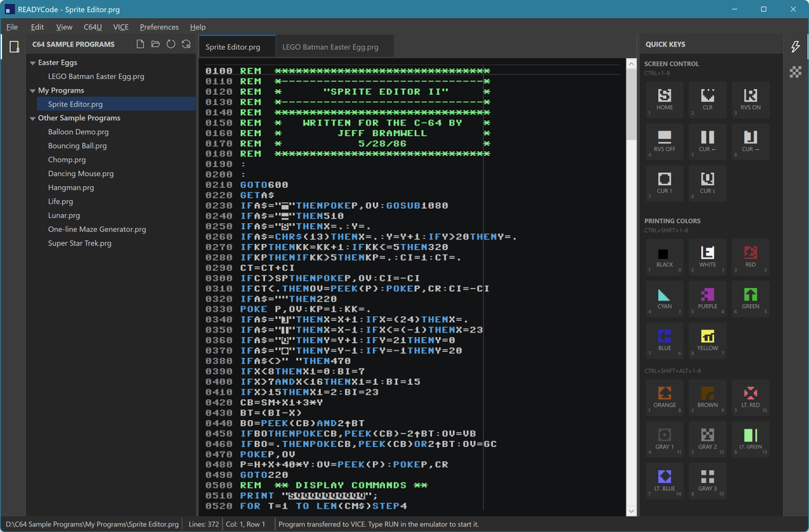
Task: Click the circular refresh arrow icon in explorer header
Action: coord(171,45)
